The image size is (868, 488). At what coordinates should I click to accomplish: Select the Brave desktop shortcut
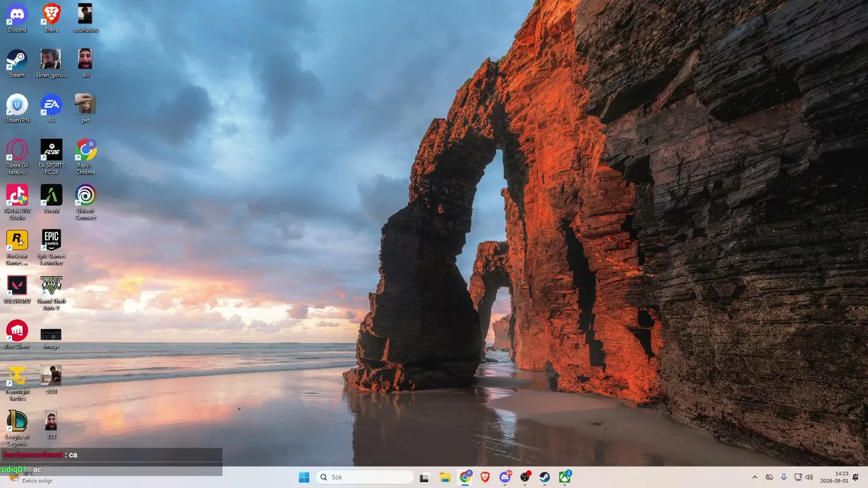pyautogui.click(x=52, y=18)
